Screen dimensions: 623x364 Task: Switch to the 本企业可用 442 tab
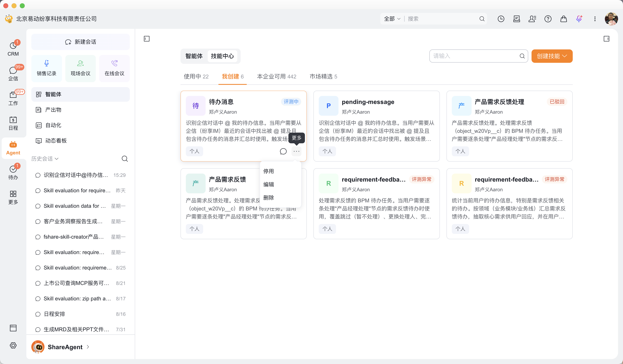click(x=277, y=77)
